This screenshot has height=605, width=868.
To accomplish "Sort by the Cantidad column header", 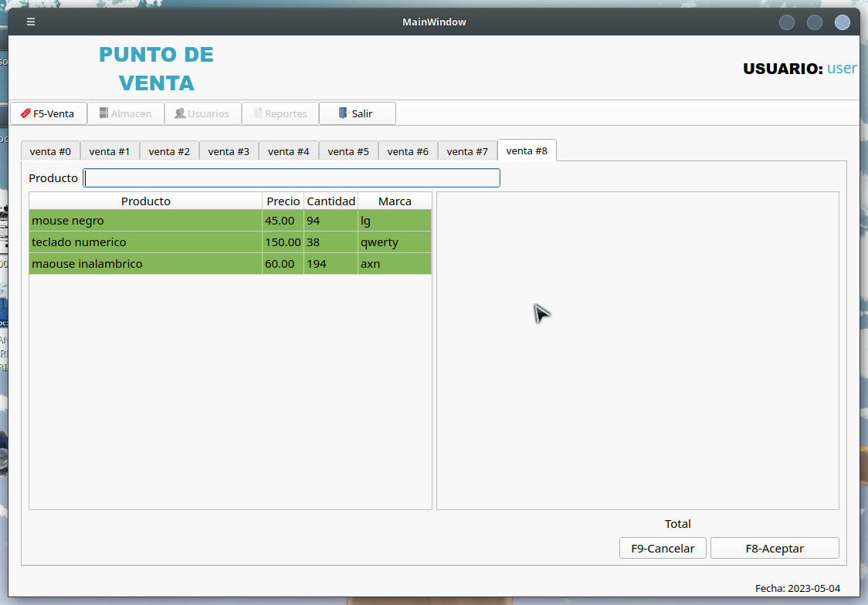I will pos(331,201).
